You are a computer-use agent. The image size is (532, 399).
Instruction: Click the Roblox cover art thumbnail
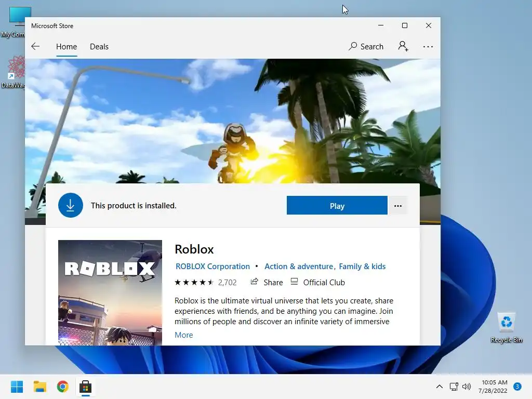coord(110,292)
